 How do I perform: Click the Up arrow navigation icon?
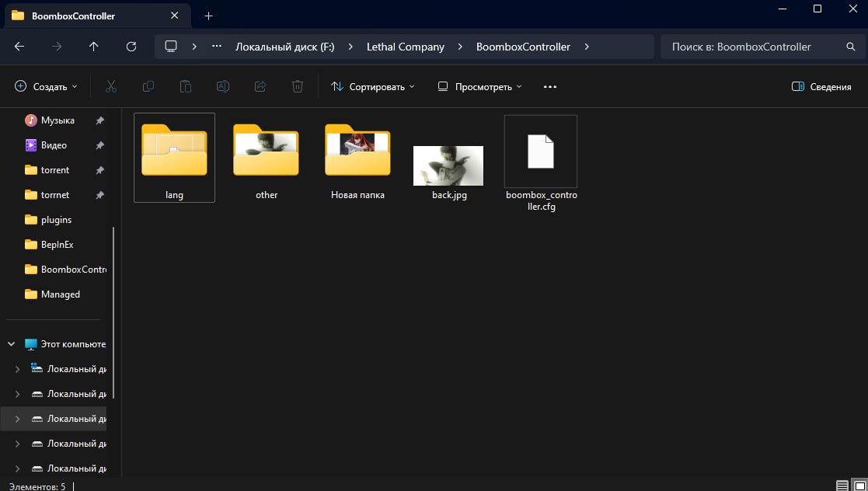(x=93, y=46)
